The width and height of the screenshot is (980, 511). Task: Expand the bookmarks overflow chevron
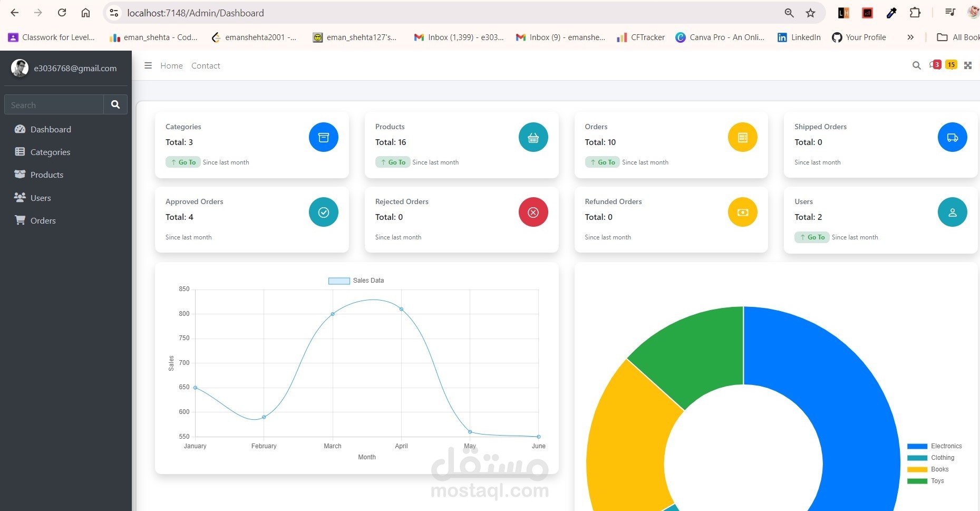tap(910, 37)
